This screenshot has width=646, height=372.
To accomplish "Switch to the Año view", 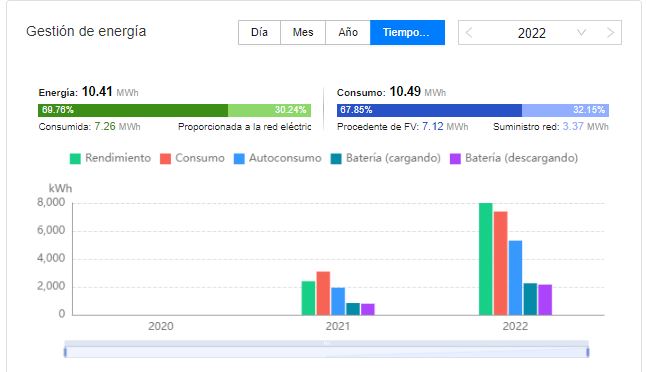I will (348, 32).
